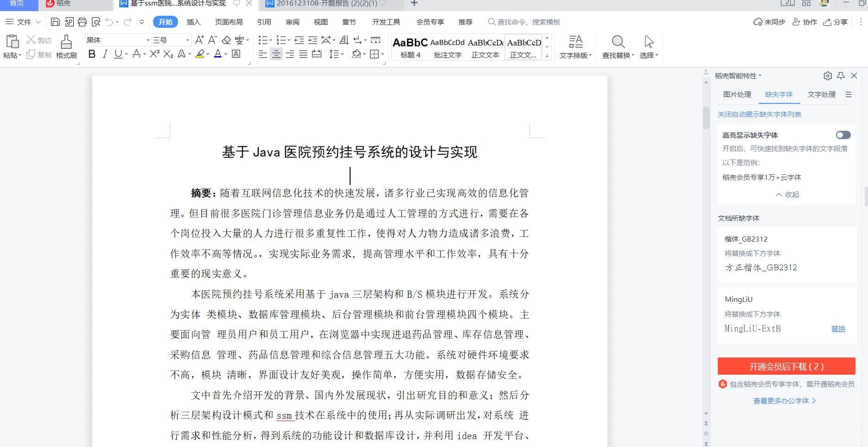
Task: Increase font size with A+ icon
Action: (199, 40)
